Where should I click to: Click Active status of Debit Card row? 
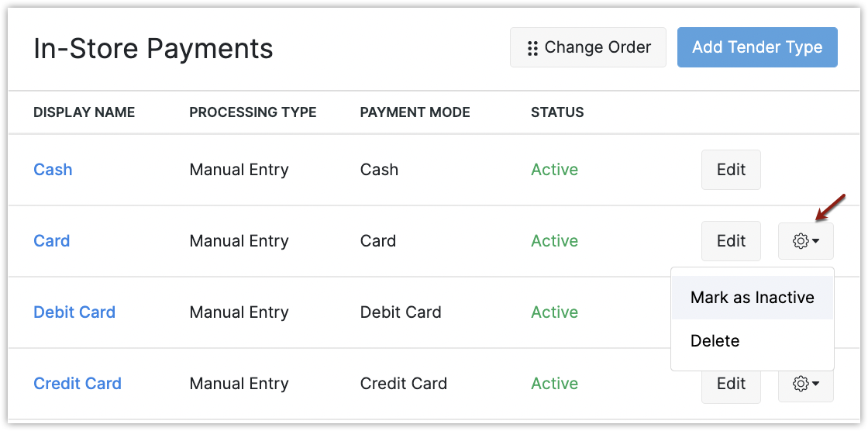[x=554, y=312]
